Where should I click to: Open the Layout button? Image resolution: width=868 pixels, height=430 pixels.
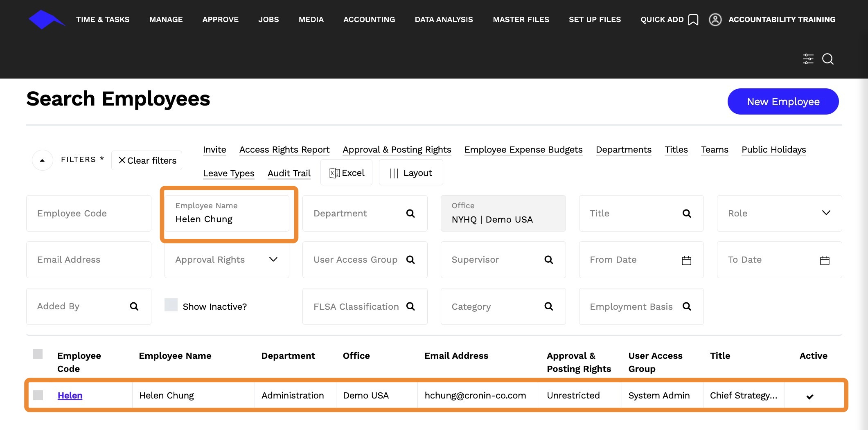410,173
